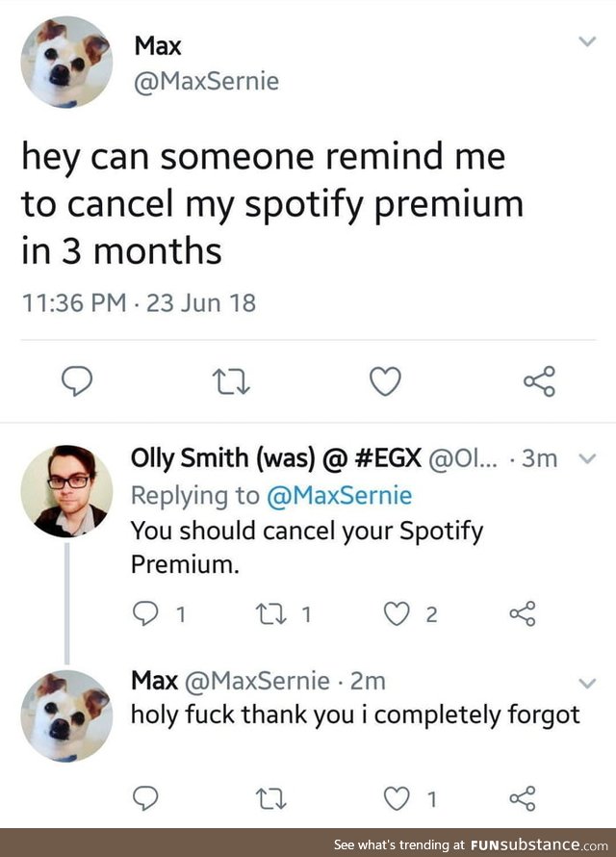Share Max's main tweet
Viewport: 616px width, 857px height.
540,381
